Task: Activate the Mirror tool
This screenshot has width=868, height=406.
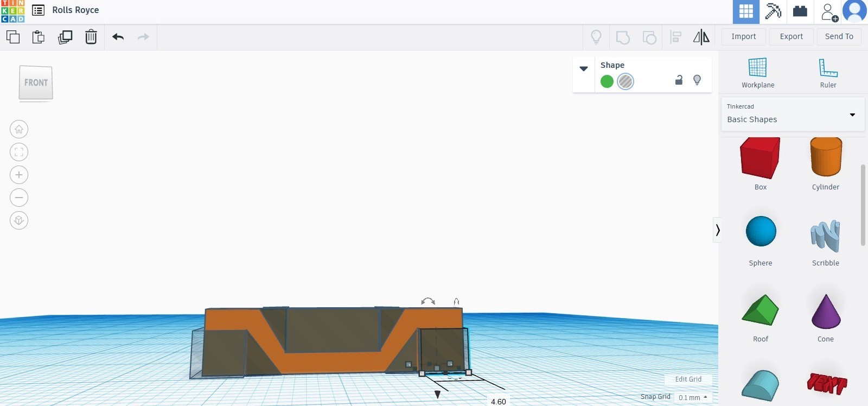Action: coord(701,37)
